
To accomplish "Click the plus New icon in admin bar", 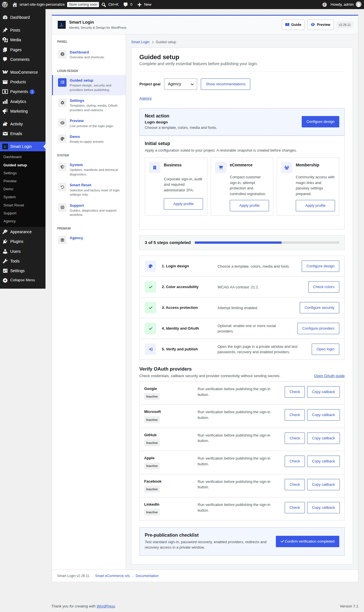I will (139, 5).
